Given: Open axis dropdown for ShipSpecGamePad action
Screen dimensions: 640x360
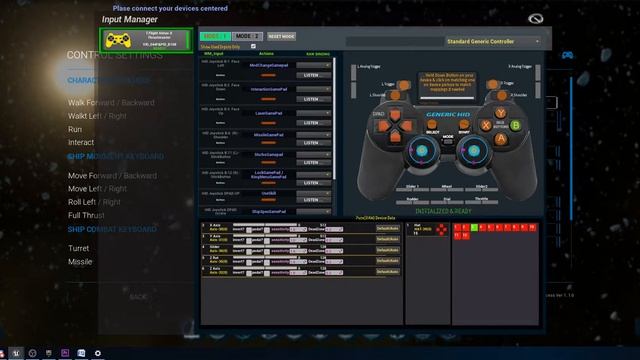Looking at the screenshot, I should click(x=313, y=211).
